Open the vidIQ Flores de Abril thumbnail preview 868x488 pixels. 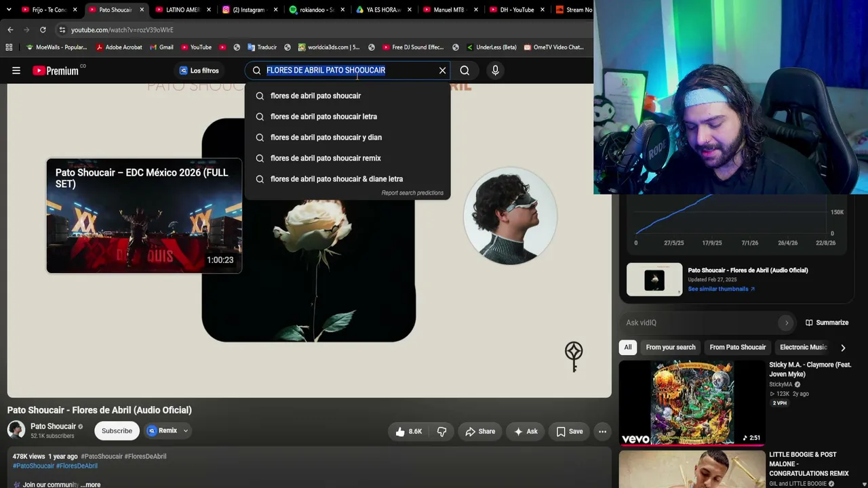[x=654, y=279]
